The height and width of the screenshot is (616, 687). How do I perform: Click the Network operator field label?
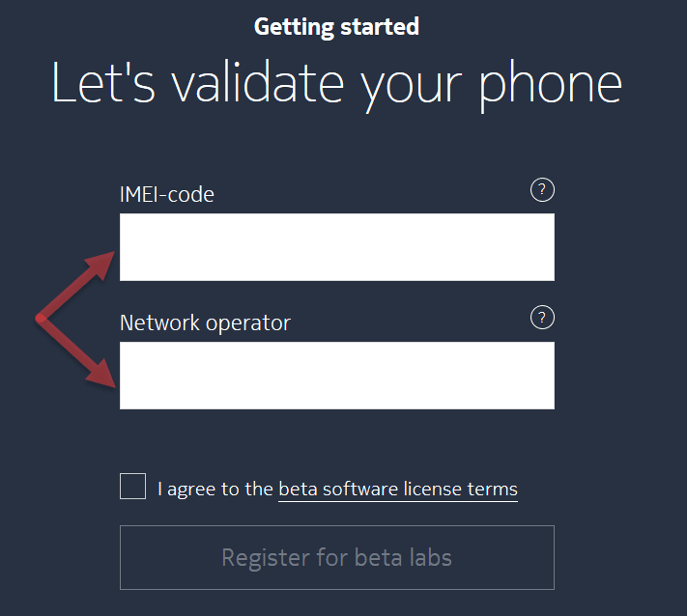point(205,322)
